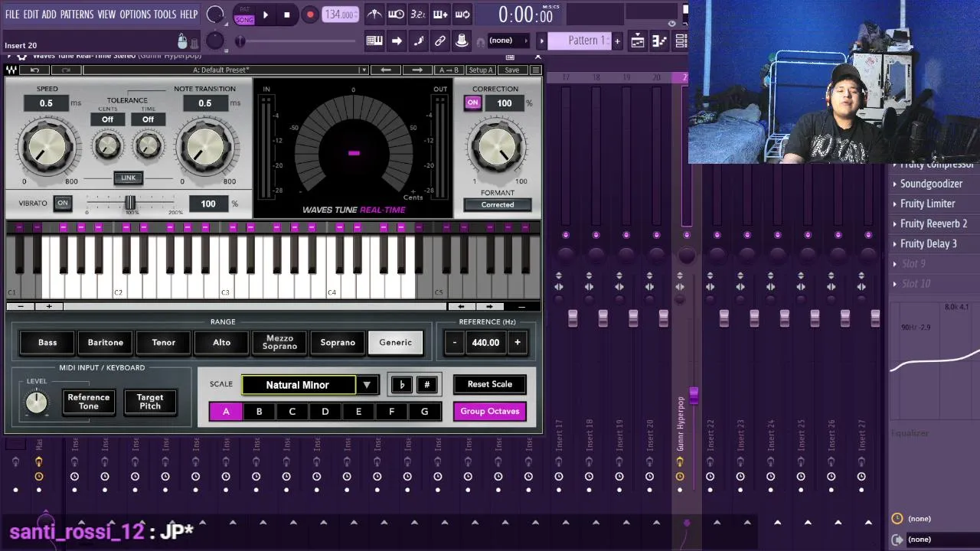
Task: Toggle the tolerance LINK button
Action: (128, 178)
